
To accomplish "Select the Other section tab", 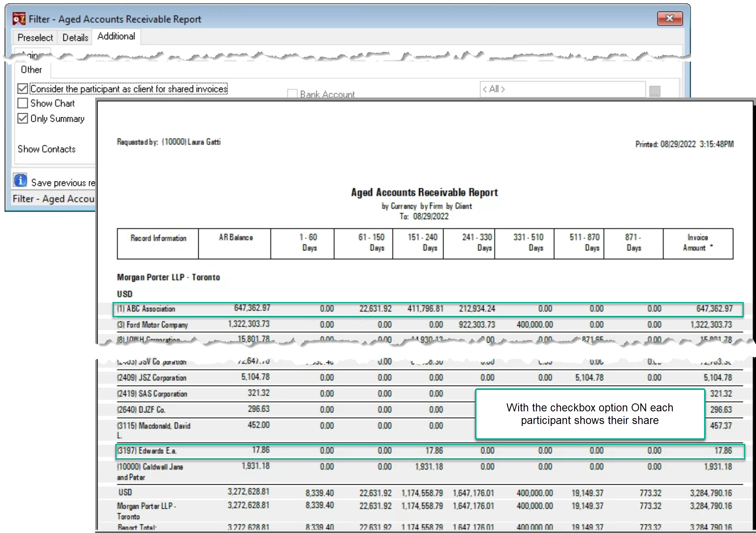I will point(31,70).
